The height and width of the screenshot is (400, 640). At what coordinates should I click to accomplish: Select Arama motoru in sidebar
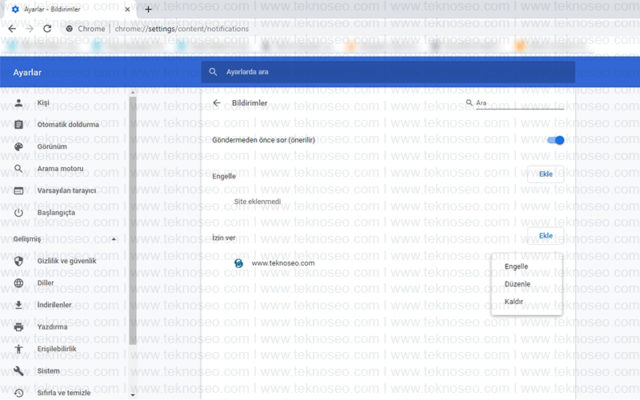60,169
